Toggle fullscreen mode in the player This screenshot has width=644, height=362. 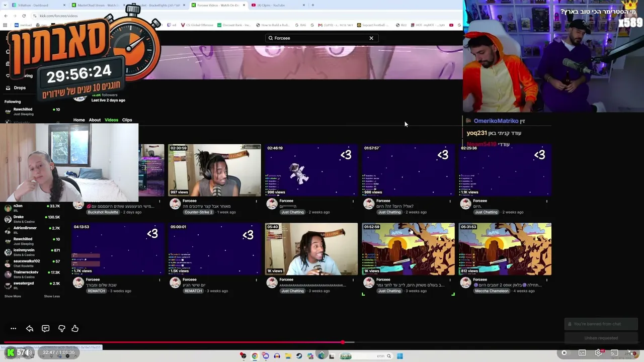coord(631,352)
